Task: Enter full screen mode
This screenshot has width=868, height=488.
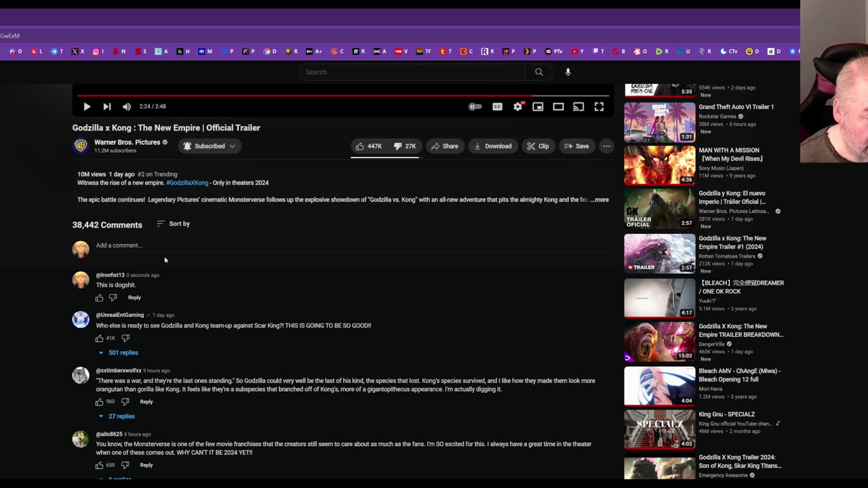Action: [599, 106]
